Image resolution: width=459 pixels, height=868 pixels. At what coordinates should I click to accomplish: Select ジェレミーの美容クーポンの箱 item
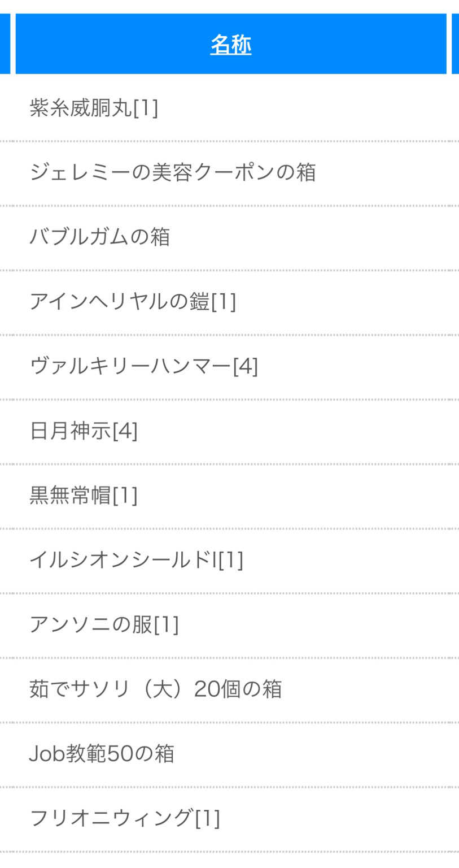[172, 172]
